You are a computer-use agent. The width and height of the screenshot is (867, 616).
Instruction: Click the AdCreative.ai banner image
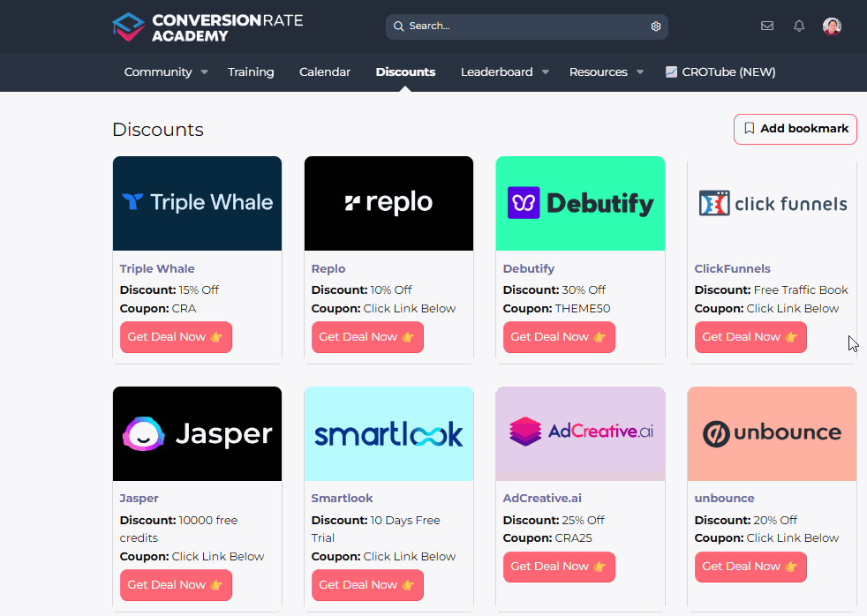tap(580, 433)
